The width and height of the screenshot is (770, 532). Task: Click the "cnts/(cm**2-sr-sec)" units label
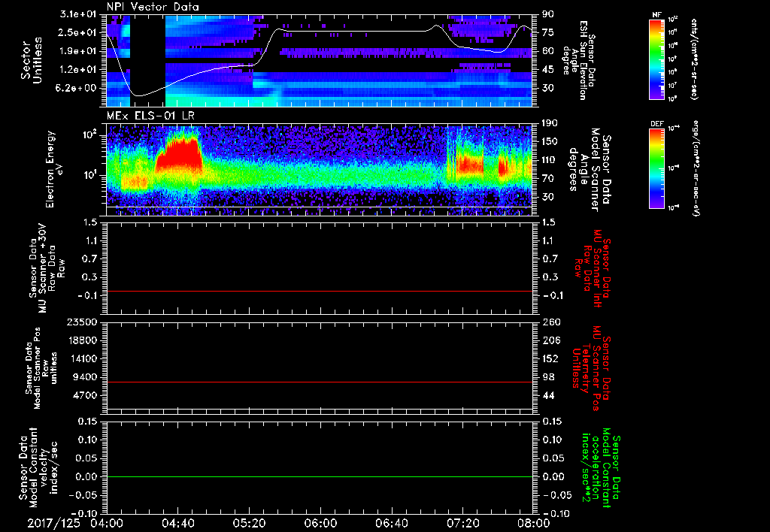point(694,59)
